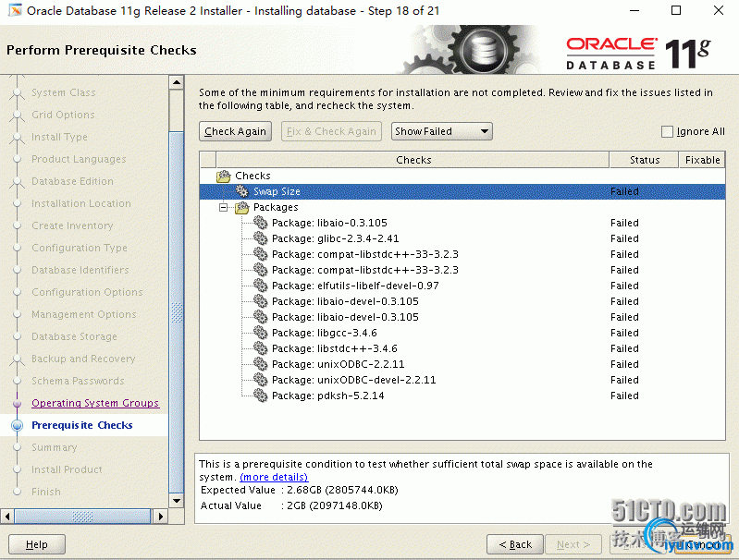Click the Packages folder icon
739x560 pixels.
[x=241, y=207]
